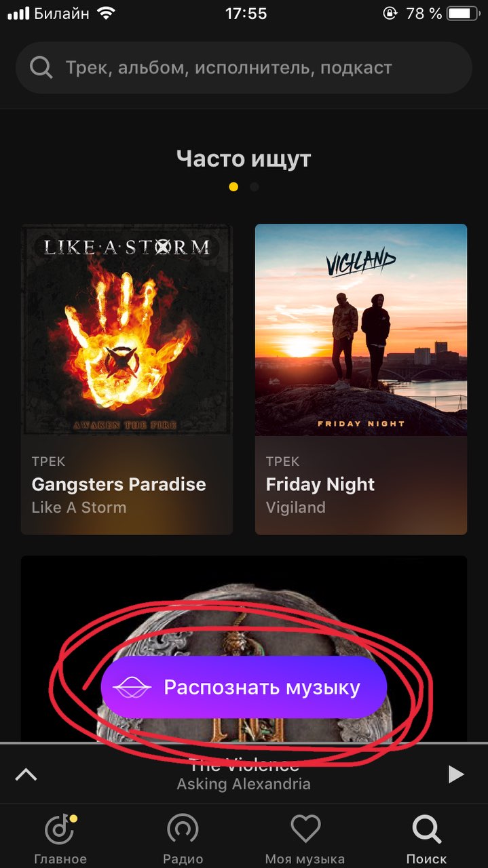
Task: Open the partially visible third album card
Action: click(244, 649)
